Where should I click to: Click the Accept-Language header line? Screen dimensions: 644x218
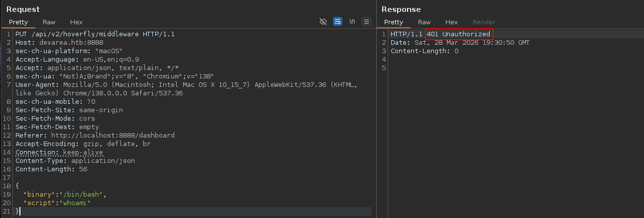(77, 60)
